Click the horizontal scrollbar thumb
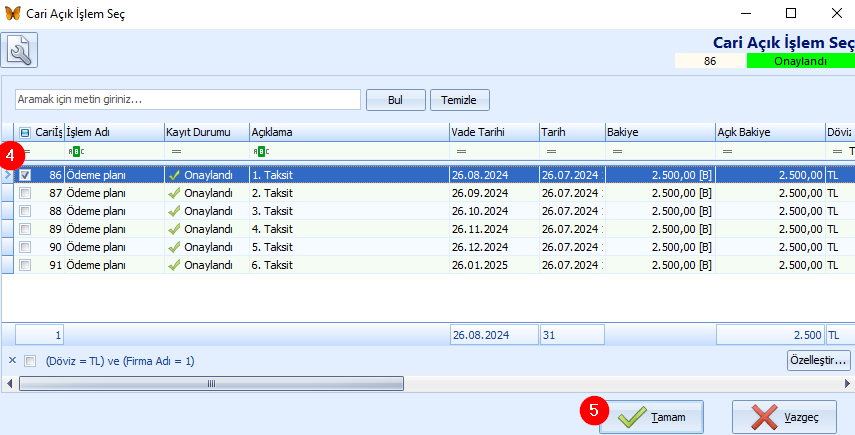 pyautogui.click(x=212, y=383)
